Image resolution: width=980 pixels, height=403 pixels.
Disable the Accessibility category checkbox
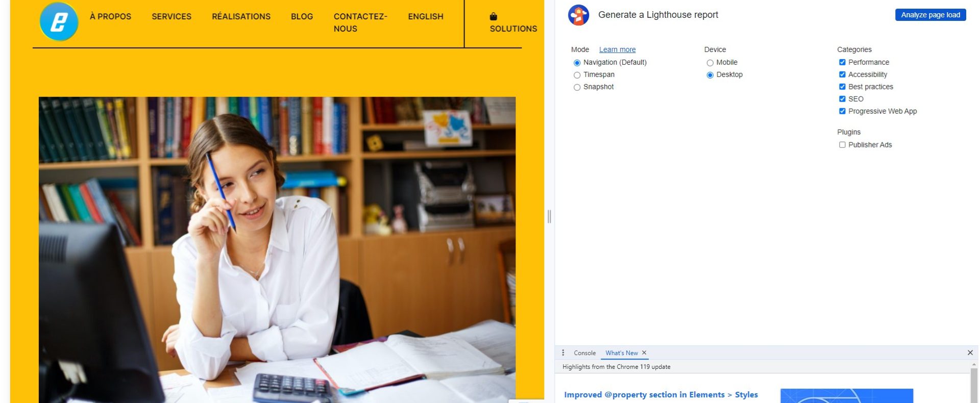[x=842, y=74]
